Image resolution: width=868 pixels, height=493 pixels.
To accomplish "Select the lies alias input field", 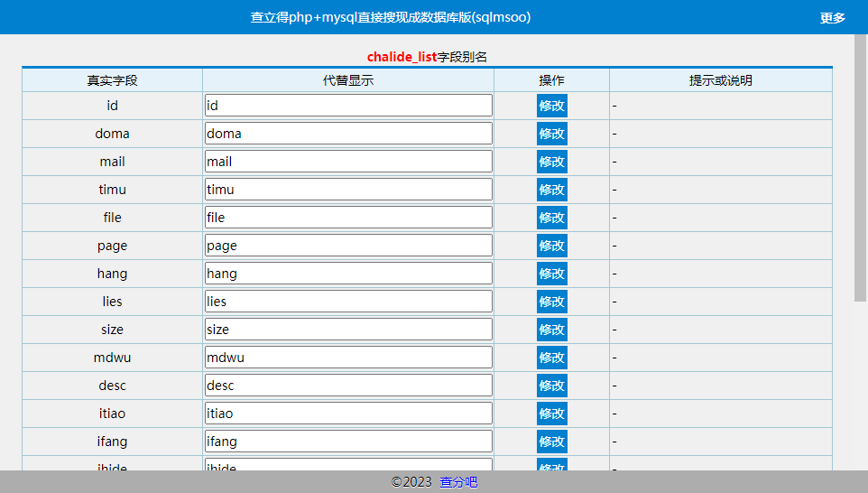I will [348, 302].
